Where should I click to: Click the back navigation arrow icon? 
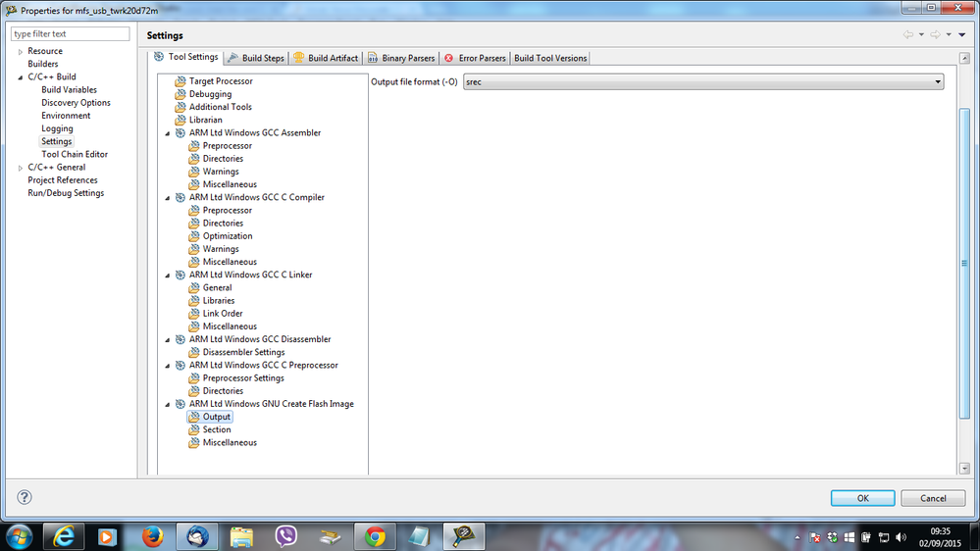[x=908, y=35]
